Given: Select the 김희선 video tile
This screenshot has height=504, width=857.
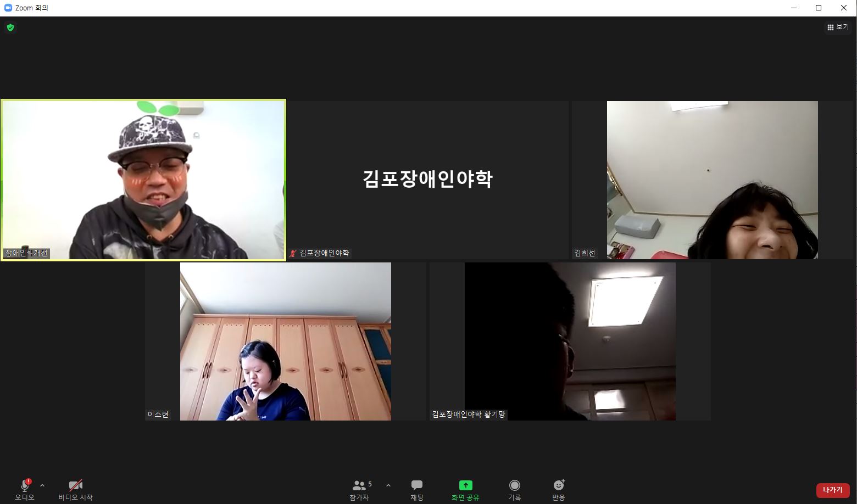Looking at the screenshot, I should (713, 180).
